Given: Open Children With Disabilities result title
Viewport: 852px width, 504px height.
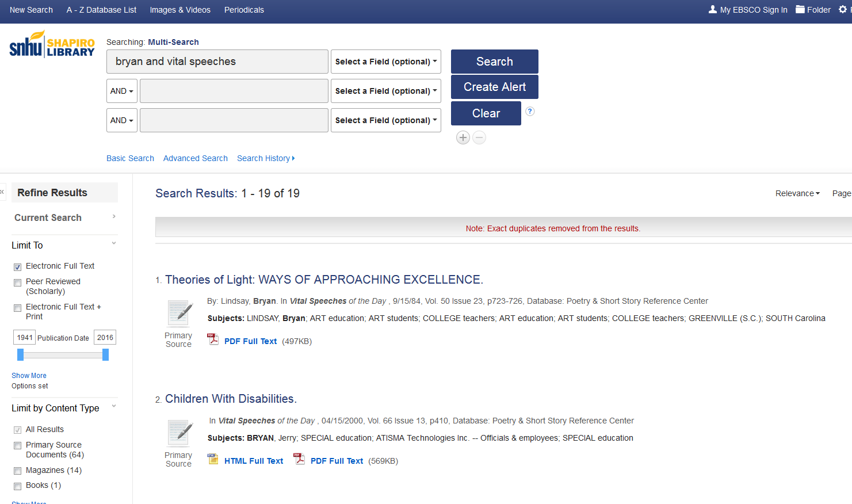Looking at the screenshot, I should point(231,399).
